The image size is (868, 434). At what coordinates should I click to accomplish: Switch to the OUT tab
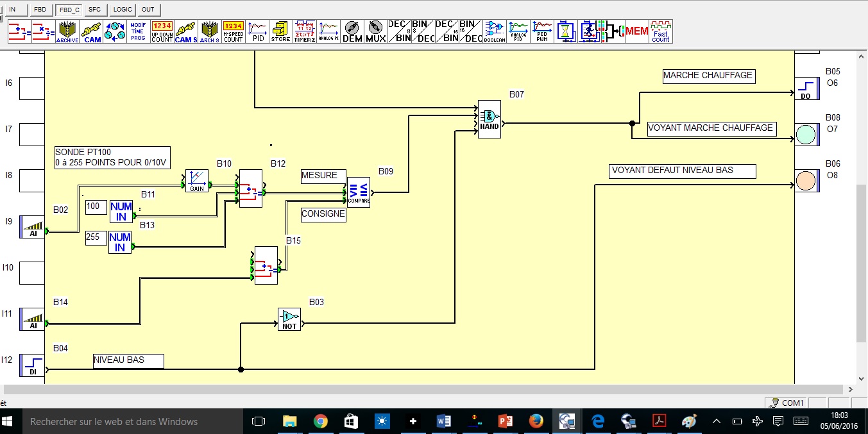click(x=148, y=10)
